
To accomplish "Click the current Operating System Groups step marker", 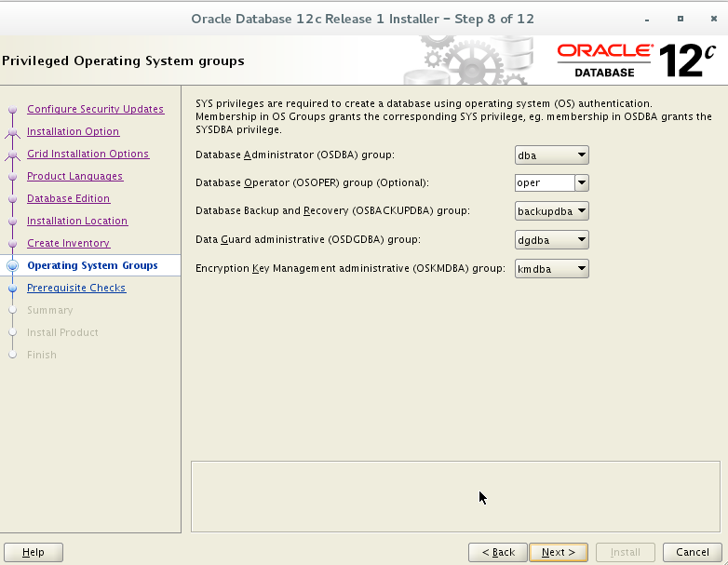I will pyautogui.click(x=12, y=265).
